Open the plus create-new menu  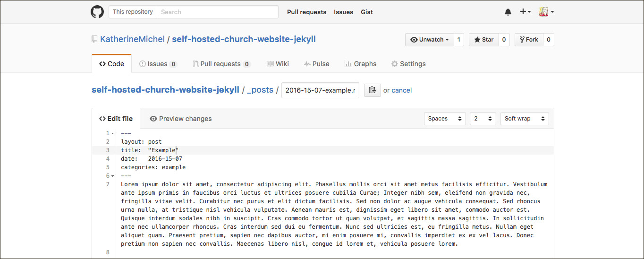(x=525, y=12)
